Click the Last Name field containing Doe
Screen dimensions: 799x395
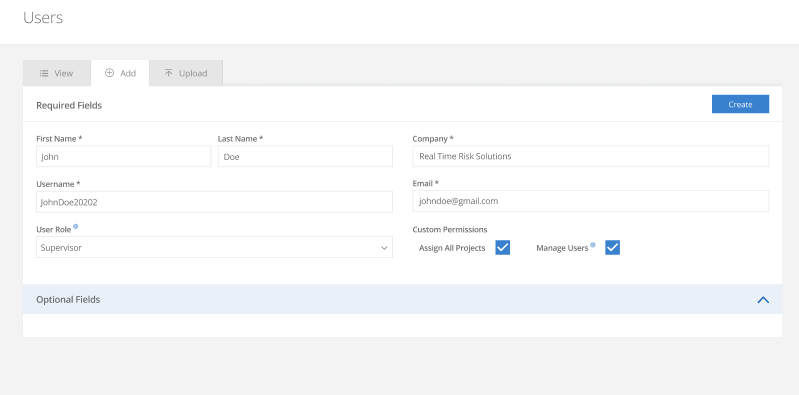tap(305, 156)
